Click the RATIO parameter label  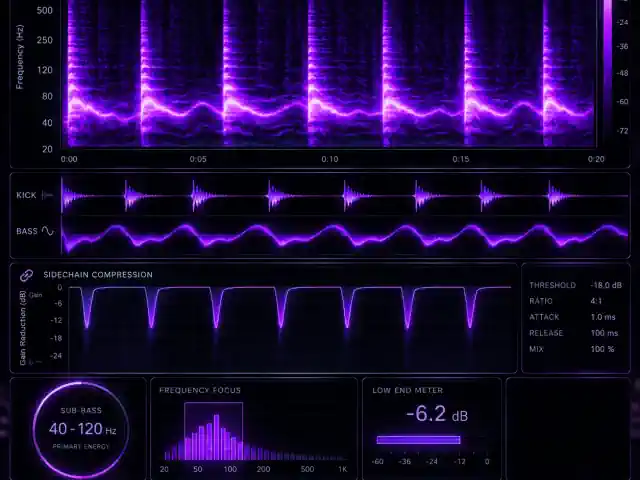pos(541,301)
